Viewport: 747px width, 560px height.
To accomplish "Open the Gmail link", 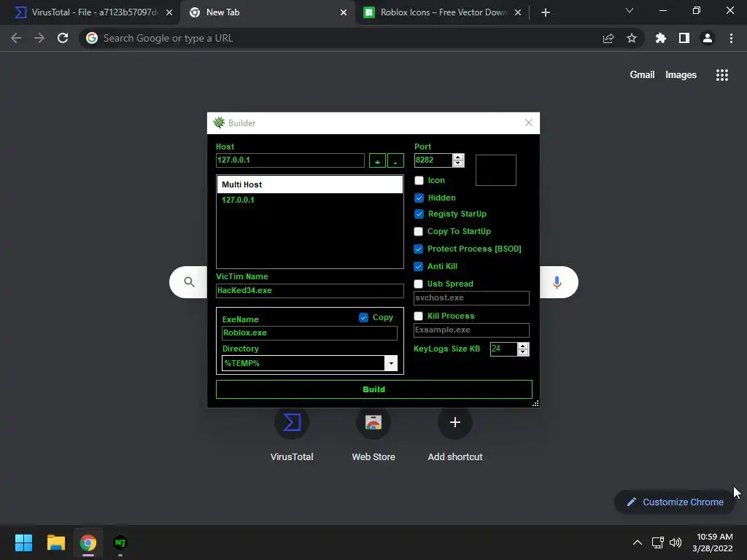I will [x=642, y=75].
